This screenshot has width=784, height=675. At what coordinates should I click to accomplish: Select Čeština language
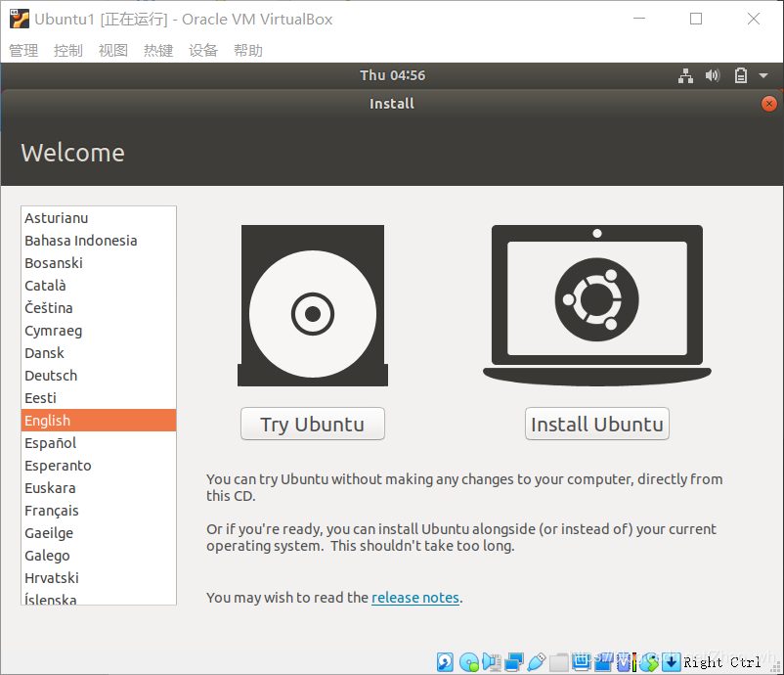click(99, 308)
